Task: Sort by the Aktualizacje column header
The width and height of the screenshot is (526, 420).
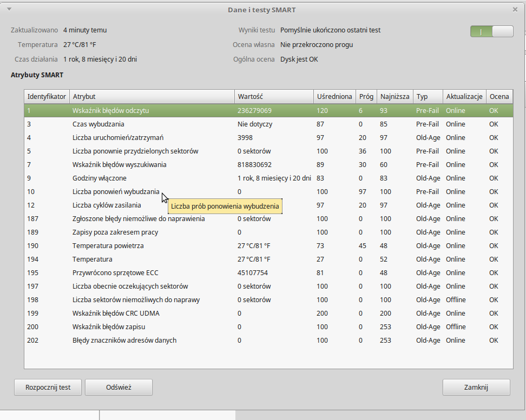Action: tap(464, 97)
